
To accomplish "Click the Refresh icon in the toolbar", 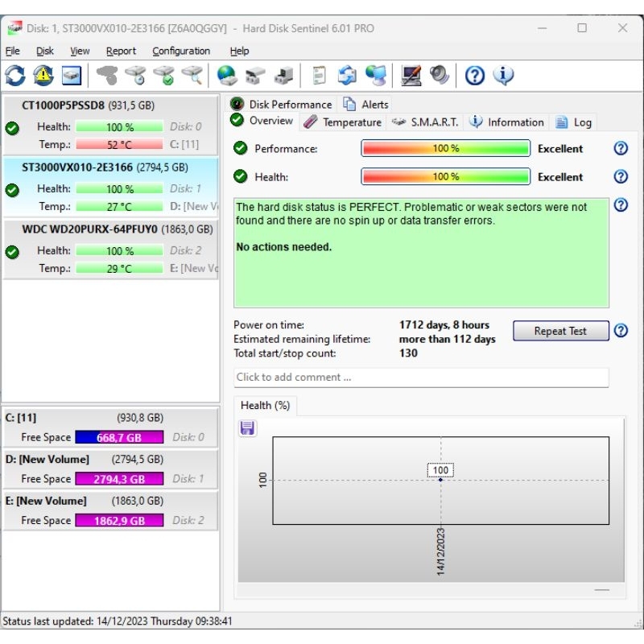I will click(15, 76).
